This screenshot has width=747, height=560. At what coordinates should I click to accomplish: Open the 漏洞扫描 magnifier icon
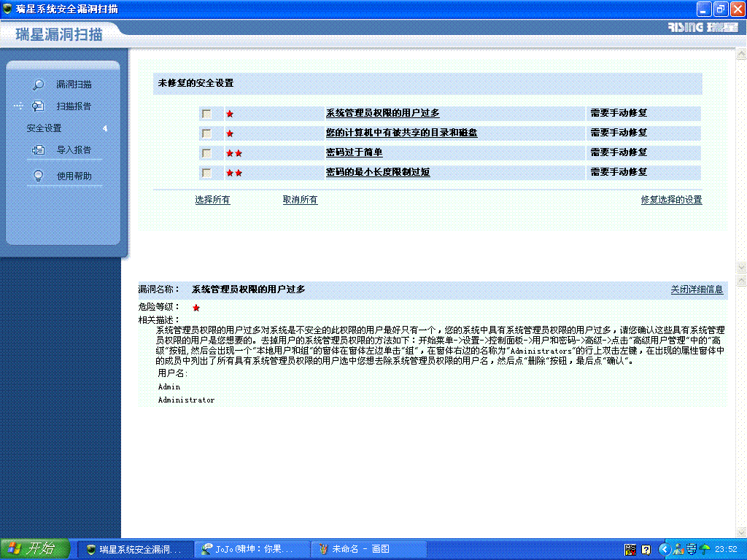(x=38, y=85)
